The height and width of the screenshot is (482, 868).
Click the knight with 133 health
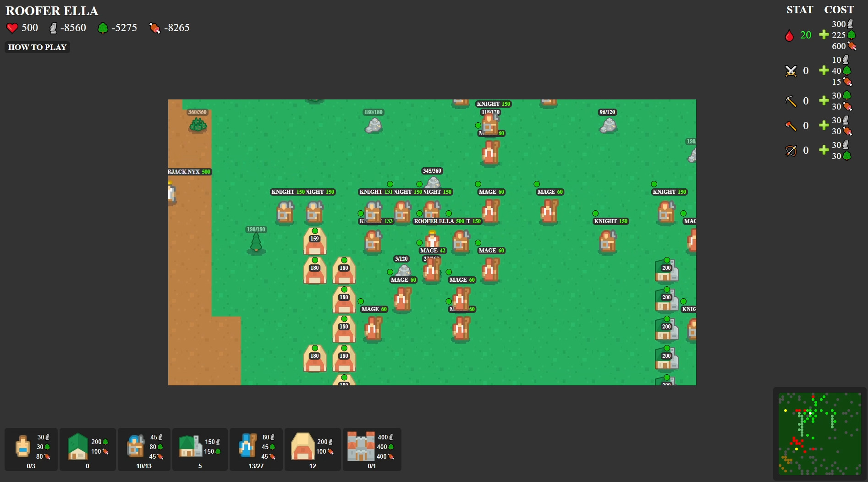[373, 241]
